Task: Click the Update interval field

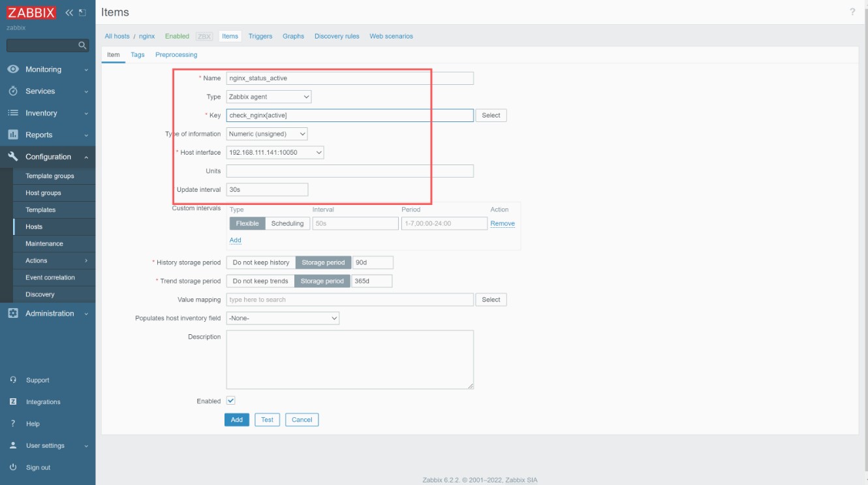Action: [267, 189]
